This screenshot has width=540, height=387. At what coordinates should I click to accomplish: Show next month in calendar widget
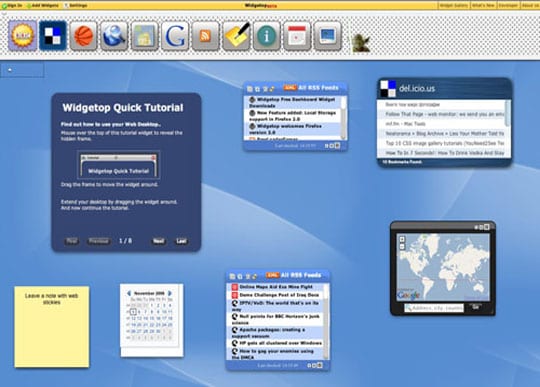(170, 293)
